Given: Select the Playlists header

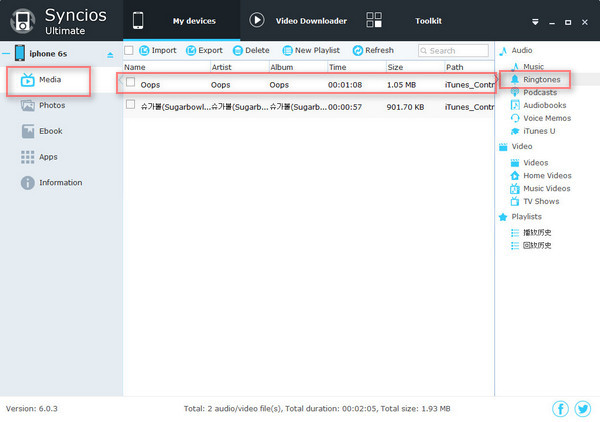Looking at the screenshot, I should (520, 217).
